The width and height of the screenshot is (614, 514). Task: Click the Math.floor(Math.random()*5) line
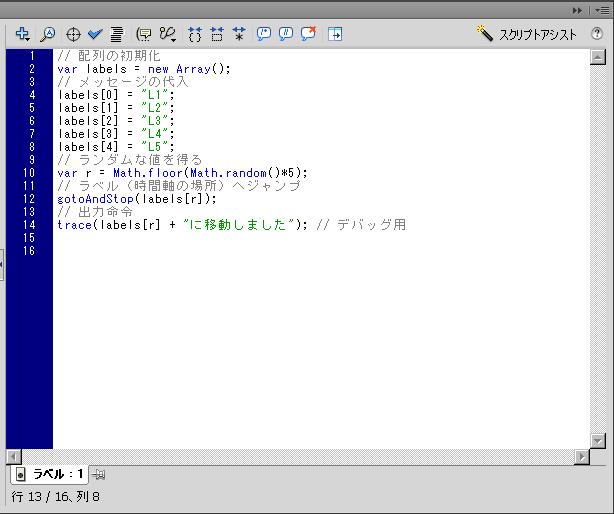[182, 173]
